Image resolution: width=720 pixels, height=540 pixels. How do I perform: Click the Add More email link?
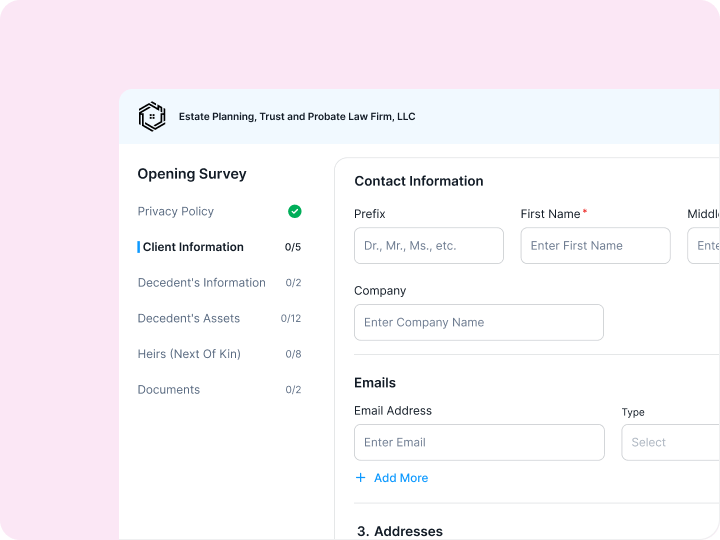pos(400,478)
